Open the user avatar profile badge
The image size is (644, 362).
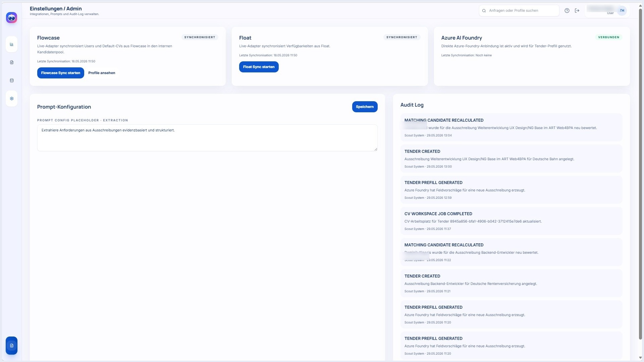point(622,11)
